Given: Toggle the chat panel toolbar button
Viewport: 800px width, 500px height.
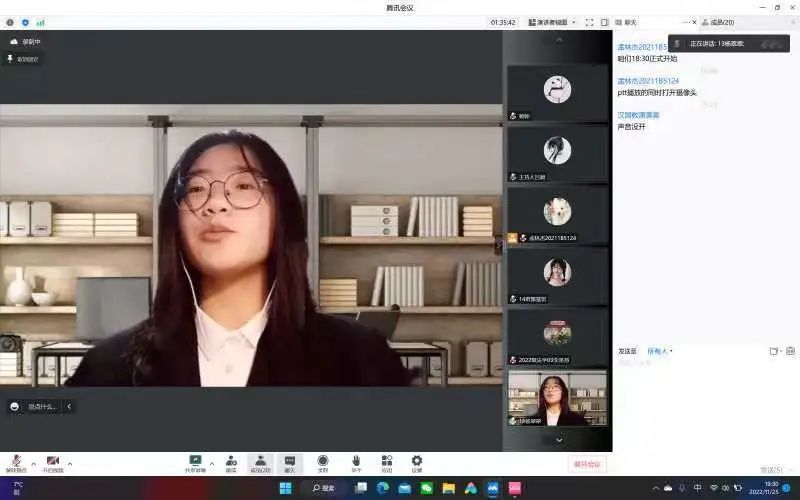Looking at the screenshot, I should [290, 463].
